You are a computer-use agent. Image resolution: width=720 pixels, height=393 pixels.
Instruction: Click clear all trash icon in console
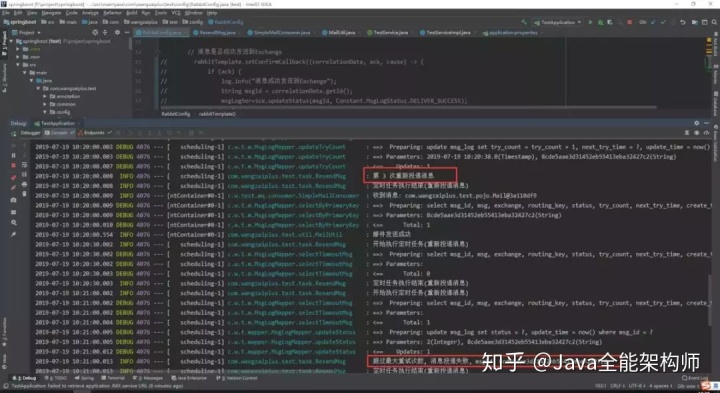(24, 193)
